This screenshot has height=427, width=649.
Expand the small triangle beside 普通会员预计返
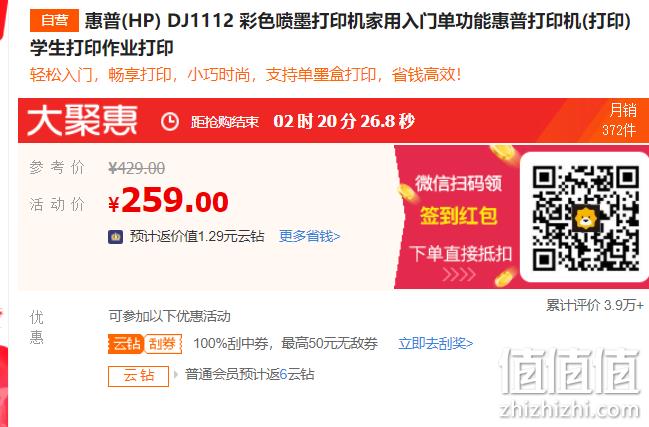(175, 375)
